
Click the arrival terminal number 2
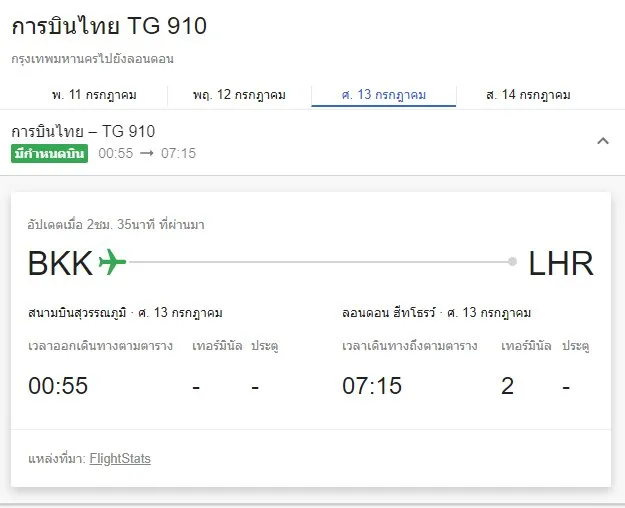[x=508, y=385]
